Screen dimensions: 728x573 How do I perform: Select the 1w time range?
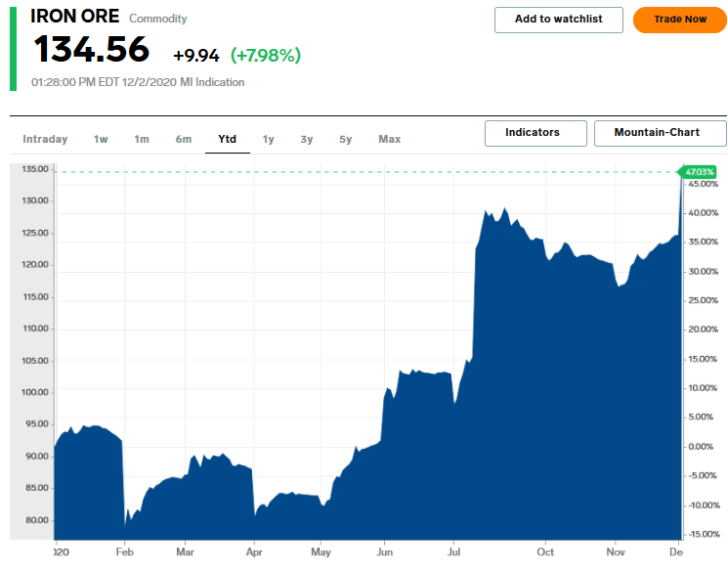[101, 139]
